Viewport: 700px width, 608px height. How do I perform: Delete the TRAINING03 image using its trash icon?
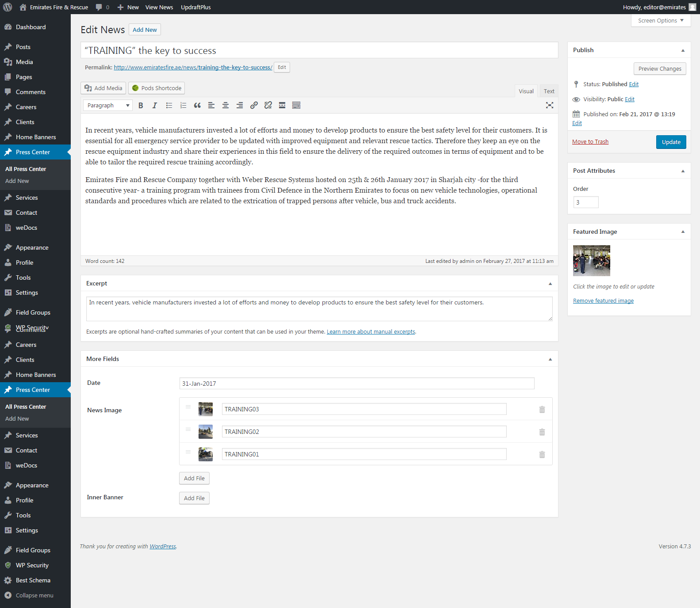coord(542,410)
